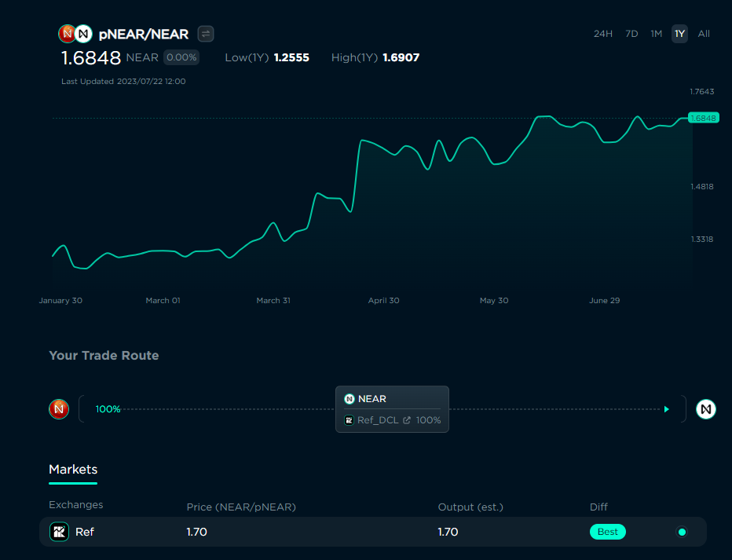Click the Ref_DCL pool link
The height and width of the screenshot is (560, 732).
click(x=378, y=420)
